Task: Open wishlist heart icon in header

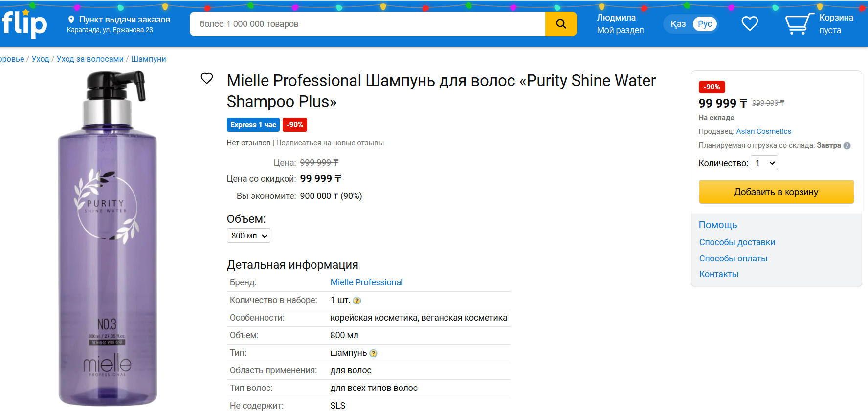Action: [749, 23]
